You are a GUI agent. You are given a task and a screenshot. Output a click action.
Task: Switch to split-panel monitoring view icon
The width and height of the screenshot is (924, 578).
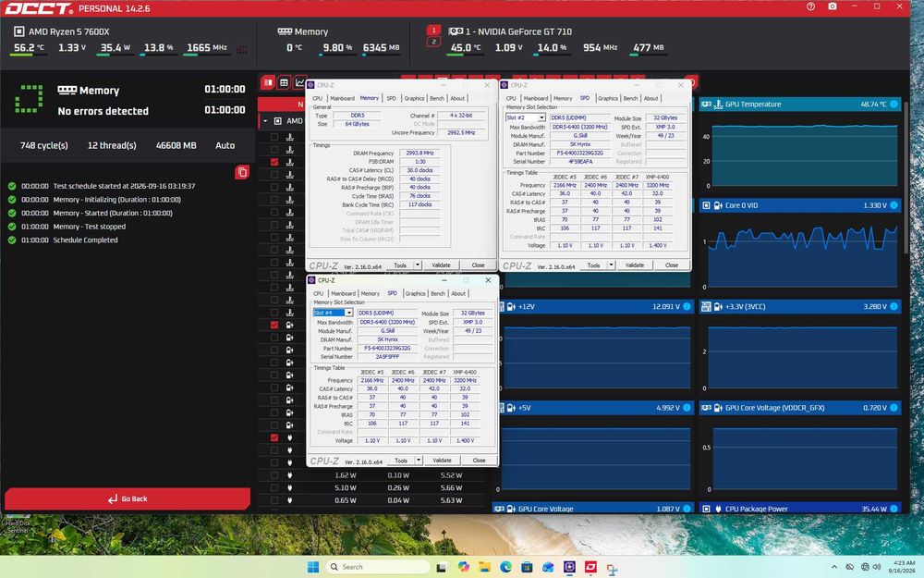tap(268, 82)
